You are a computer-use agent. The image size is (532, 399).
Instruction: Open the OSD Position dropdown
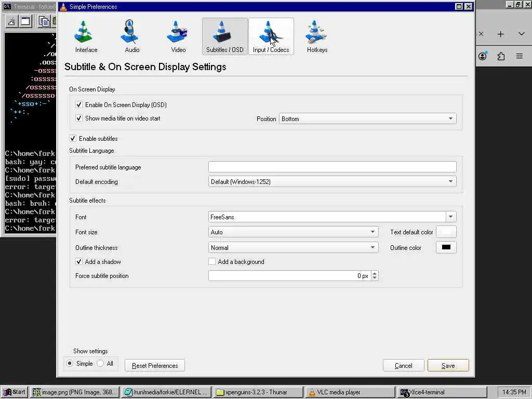click(367, 119)
